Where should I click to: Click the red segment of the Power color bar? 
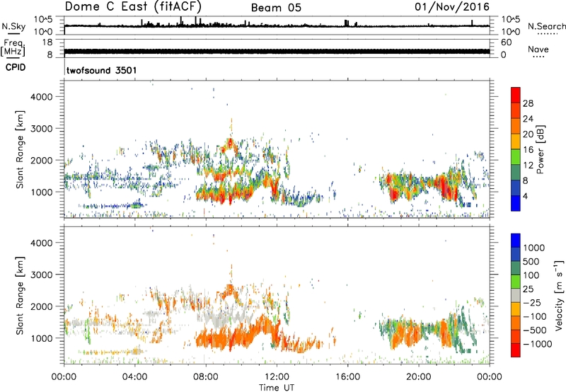(x=516, y=95)
